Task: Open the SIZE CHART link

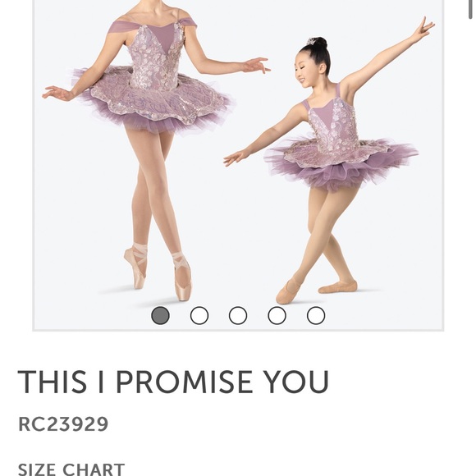Action: [x=71, y=469]
